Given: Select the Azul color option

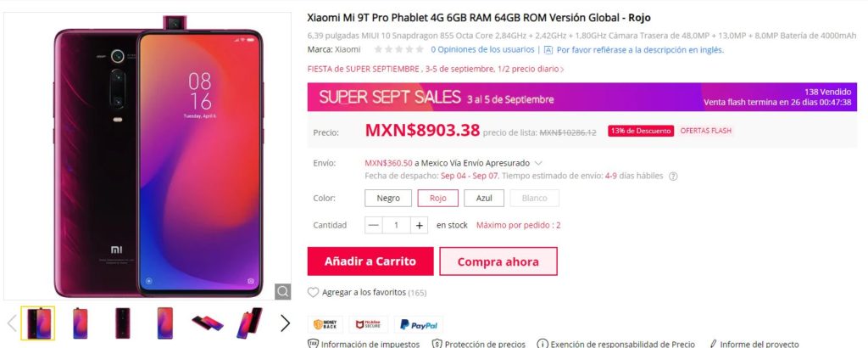Looking at the screenshot, I should (484, 198).
